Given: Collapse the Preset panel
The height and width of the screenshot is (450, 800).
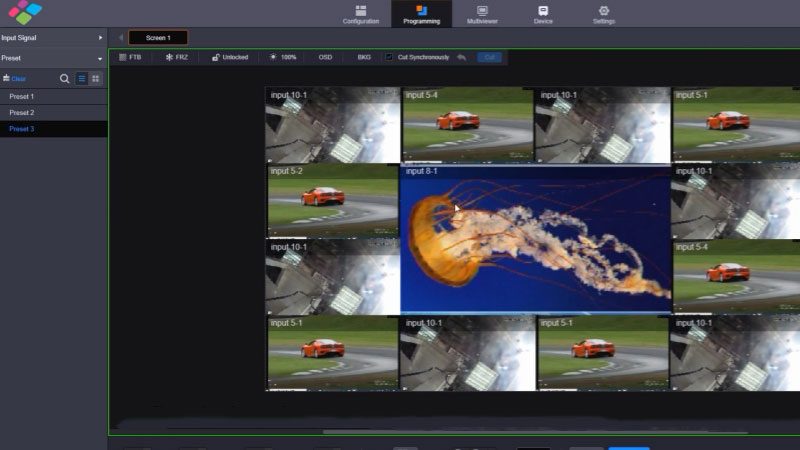Looking at the screenshot, I should point(53,58).
